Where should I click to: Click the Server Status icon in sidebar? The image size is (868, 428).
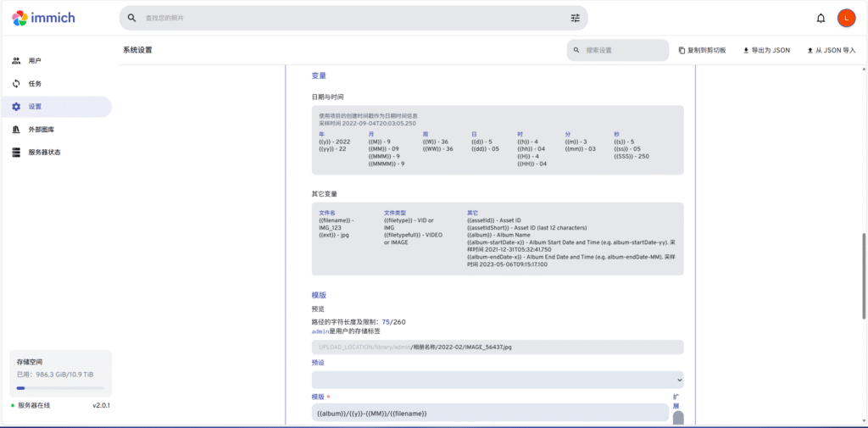[16, 153]
